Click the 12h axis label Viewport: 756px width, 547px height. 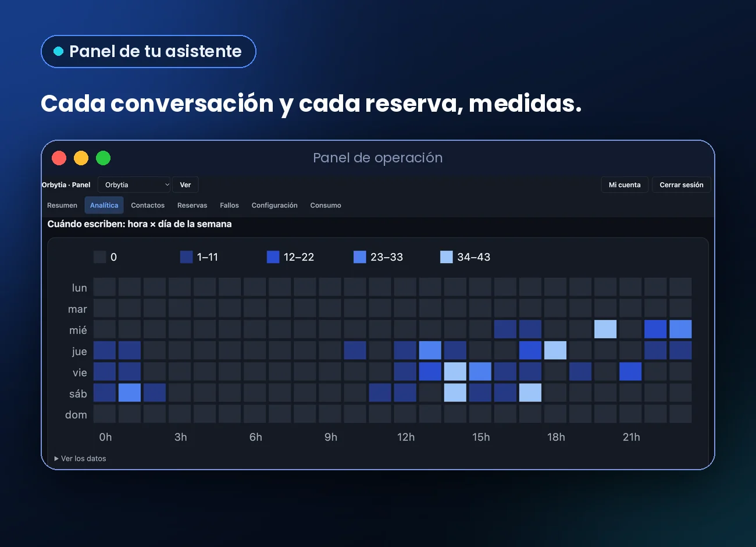point(406,437)
